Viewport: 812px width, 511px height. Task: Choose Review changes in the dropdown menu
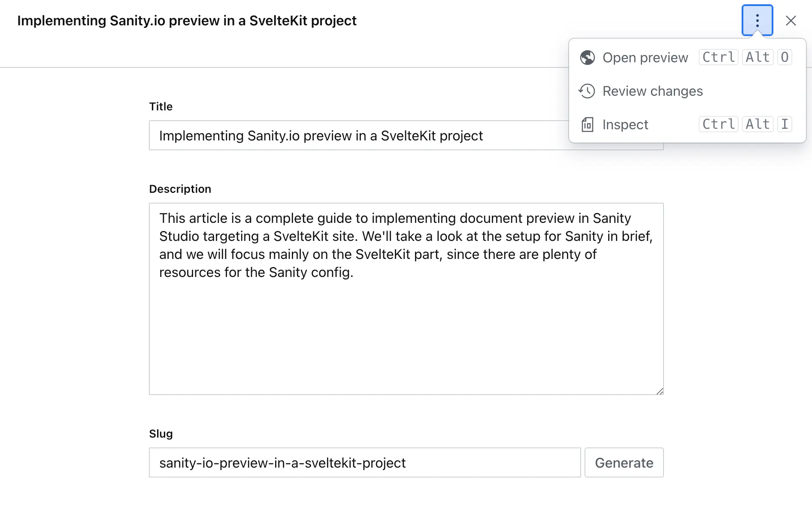pos(653,91)
